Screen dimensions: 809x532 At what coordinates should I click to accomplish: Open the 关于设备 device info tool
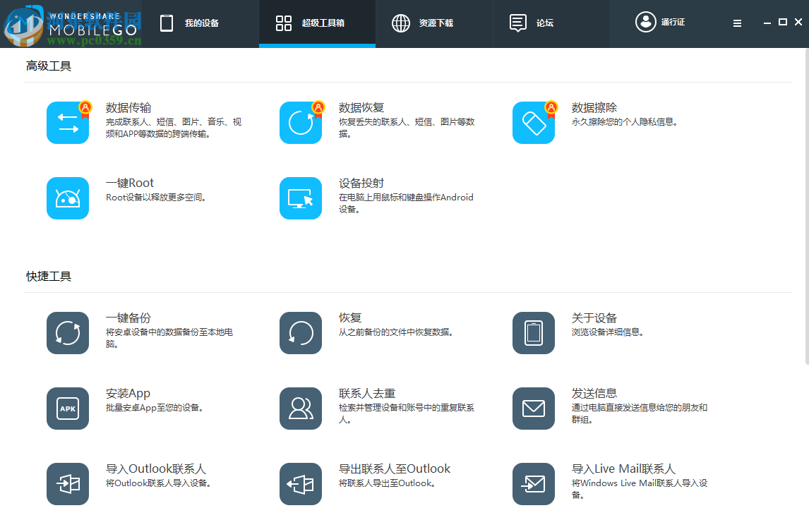(534, 332)
